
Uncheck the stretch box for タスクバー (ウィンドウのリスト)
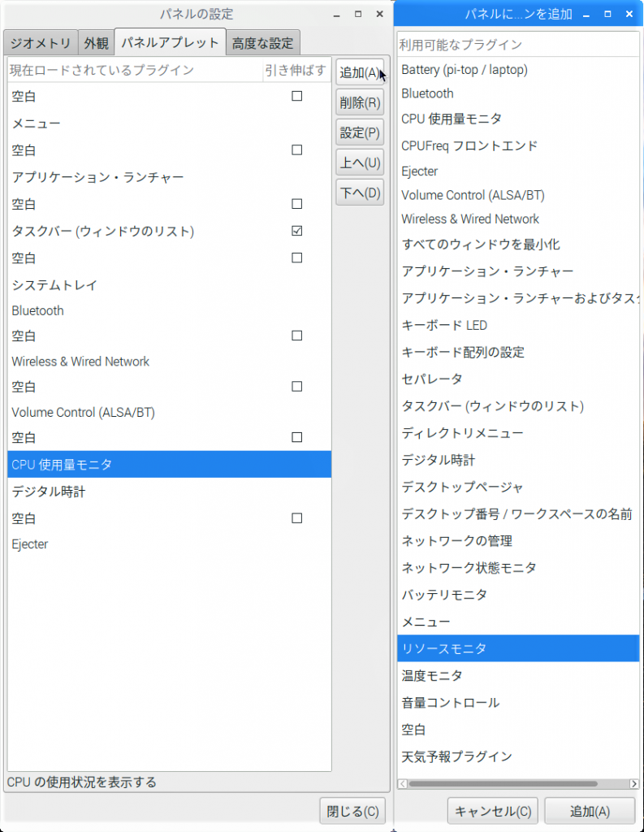click(296, 232)
